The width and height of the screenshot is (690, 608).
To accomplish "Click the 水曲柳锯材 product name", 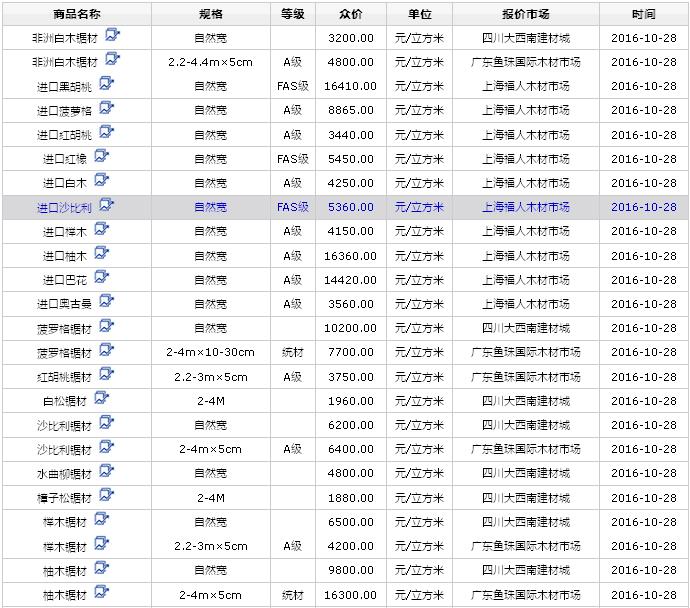I will [65, 474].
